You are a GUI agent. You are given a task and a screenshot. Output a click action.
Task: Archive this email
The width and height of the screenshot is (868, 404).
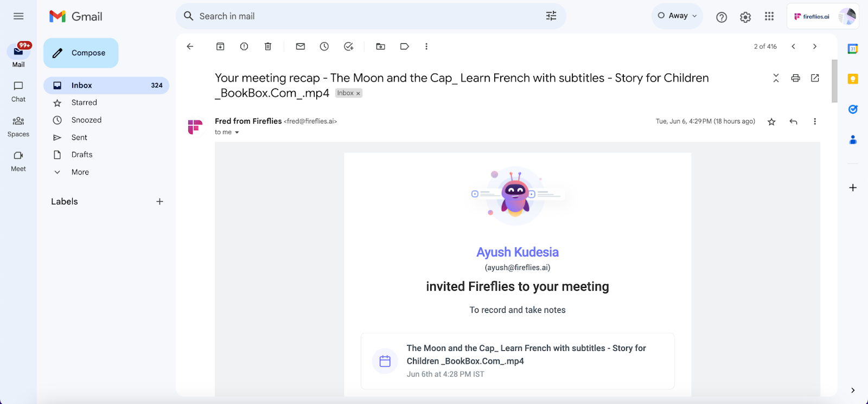coord(220,47)
